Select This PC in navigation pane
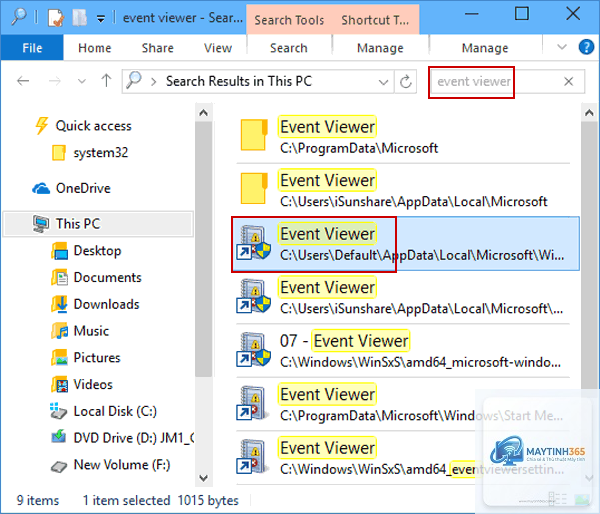 coord(98,224)
